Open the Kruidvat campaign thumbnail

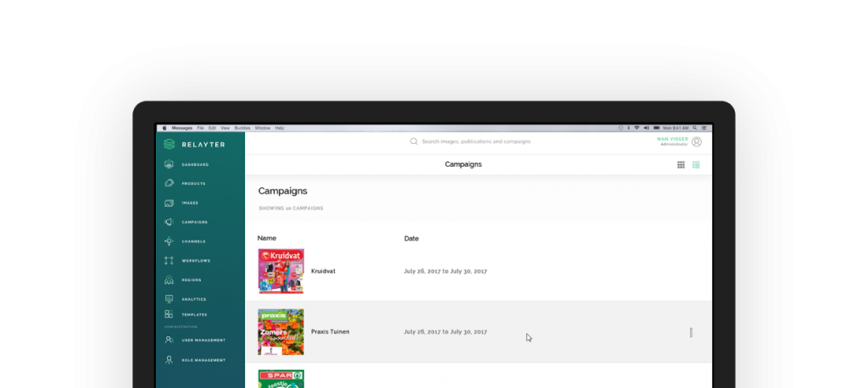coord(281,271)
